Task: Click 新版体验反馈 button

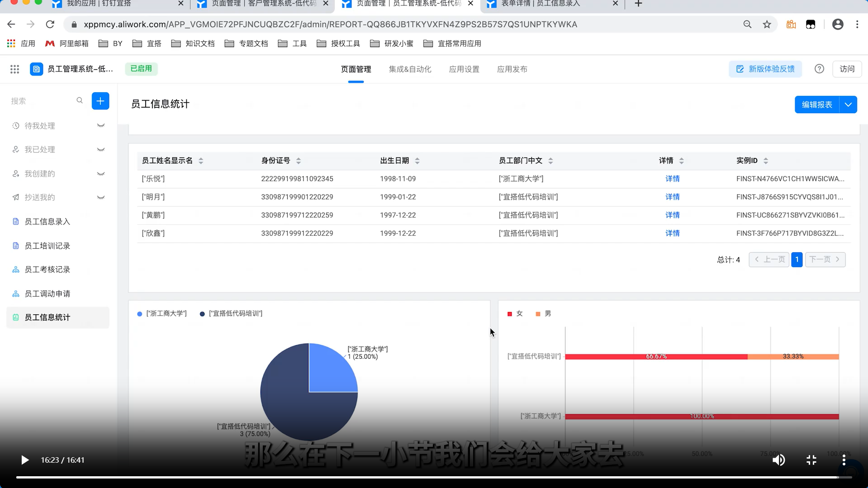Action: (765, 69)
